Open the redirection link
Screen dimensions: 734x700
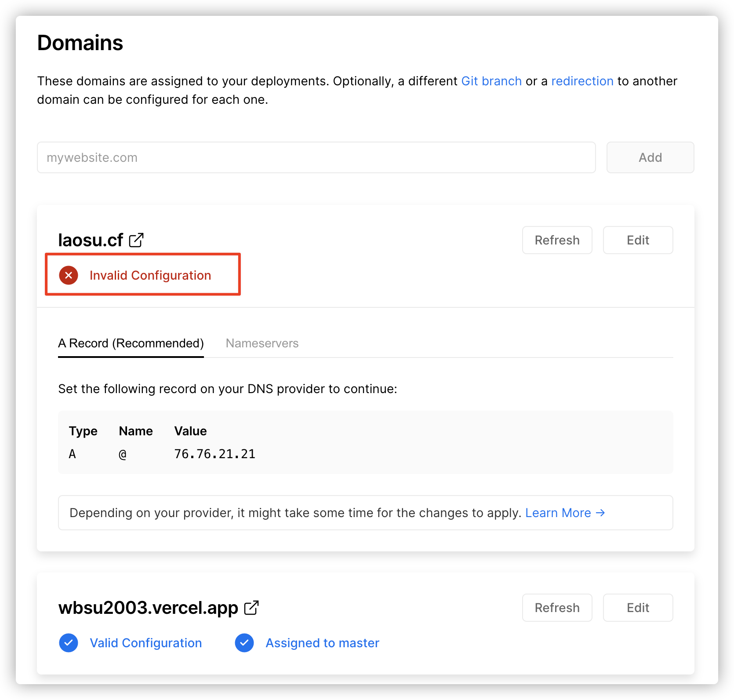582,81
